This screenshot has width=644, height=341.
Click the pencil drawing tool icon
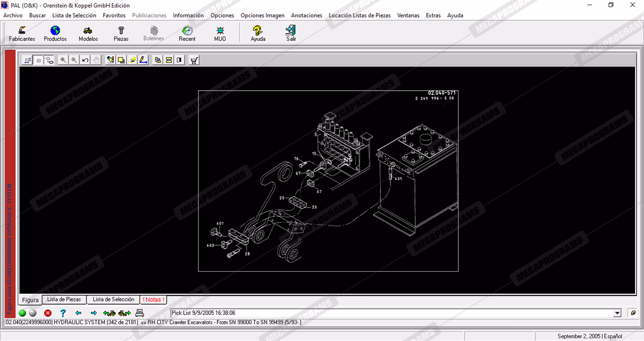point(143,60)
